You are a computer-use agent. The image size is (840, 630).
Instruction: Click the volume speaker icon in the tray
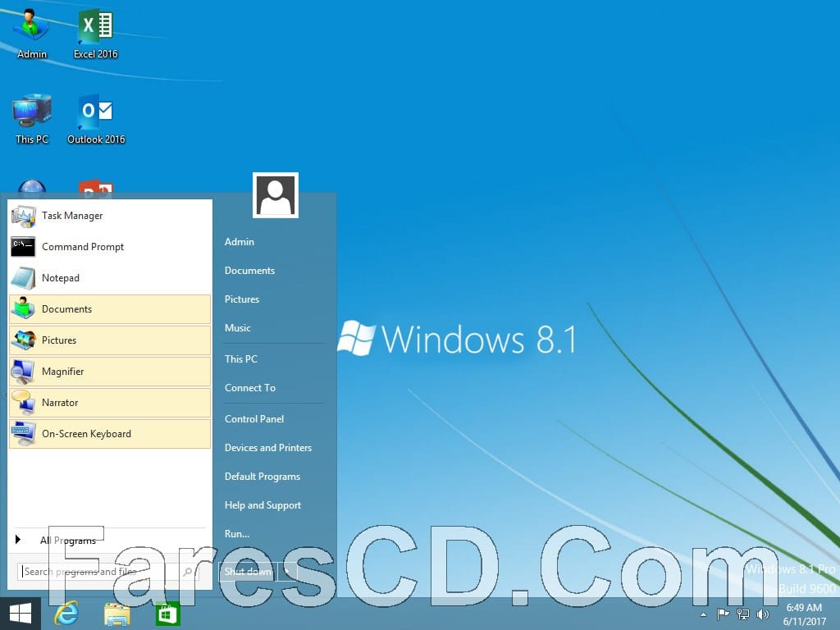tap(763, 614)
